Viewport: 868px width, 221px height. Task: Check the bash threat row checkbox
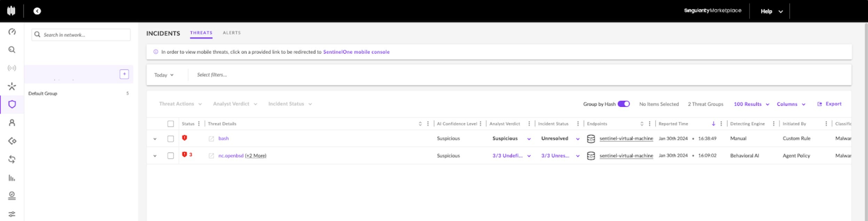[171, 139]
